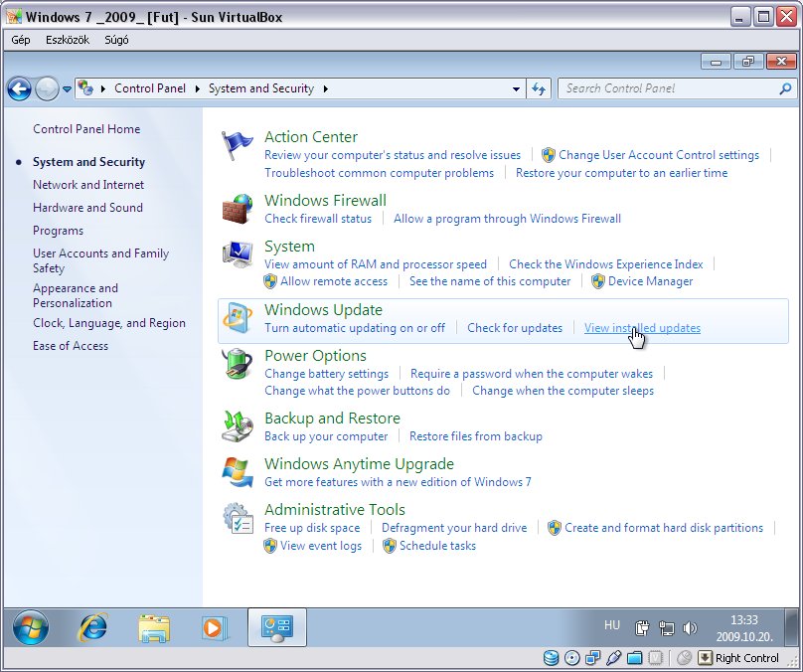This screenshot has width=803, height=672.
Task: Click Check for updates link
Action: 515,328
